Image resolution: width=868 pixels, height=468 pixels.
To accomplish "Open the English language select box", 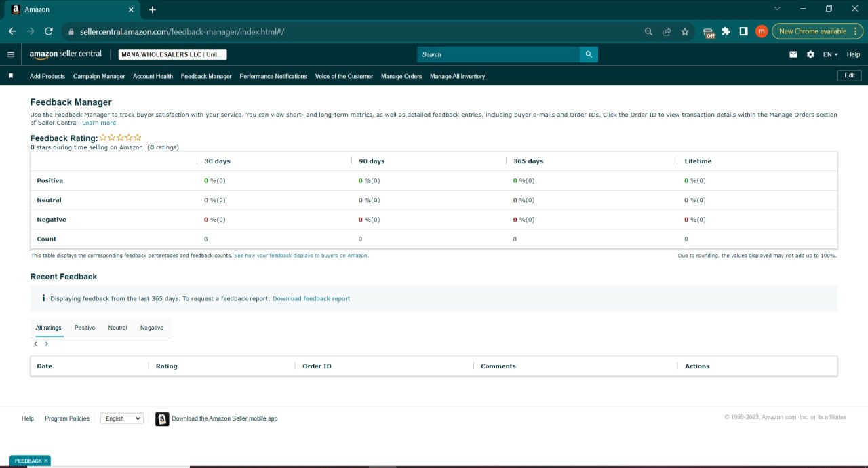I will [x=122, y=418].
